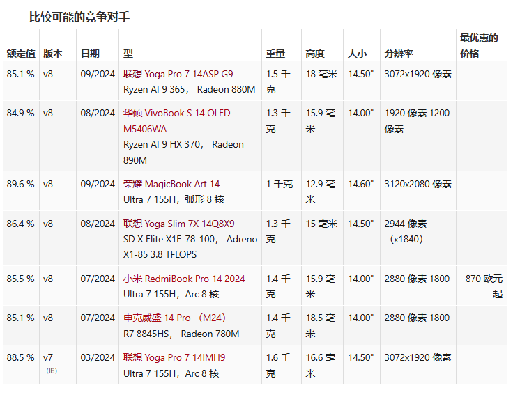
Task: Click the 型 column header
Action: 128,54
